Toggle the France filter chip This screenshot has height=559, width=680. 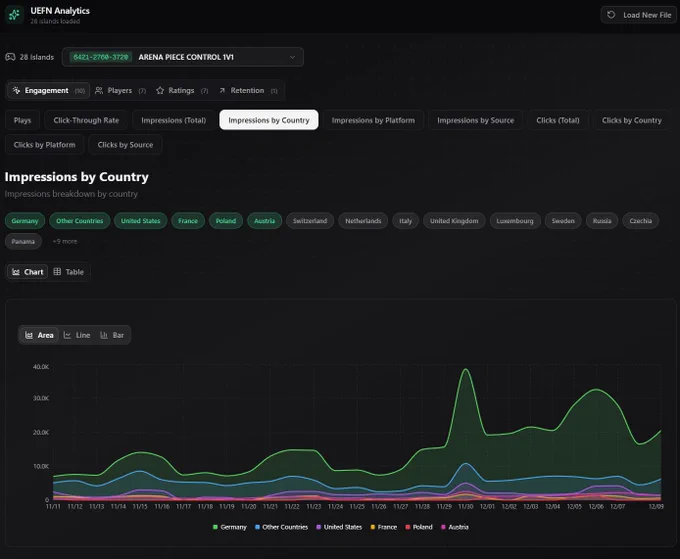point(188,221)
